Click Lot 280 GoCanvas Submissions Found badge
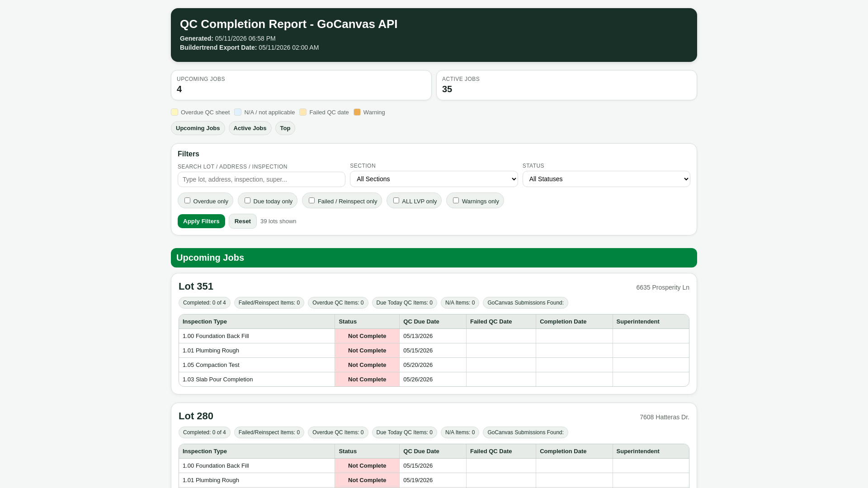The image size is (868, 488). pos(525,432)
